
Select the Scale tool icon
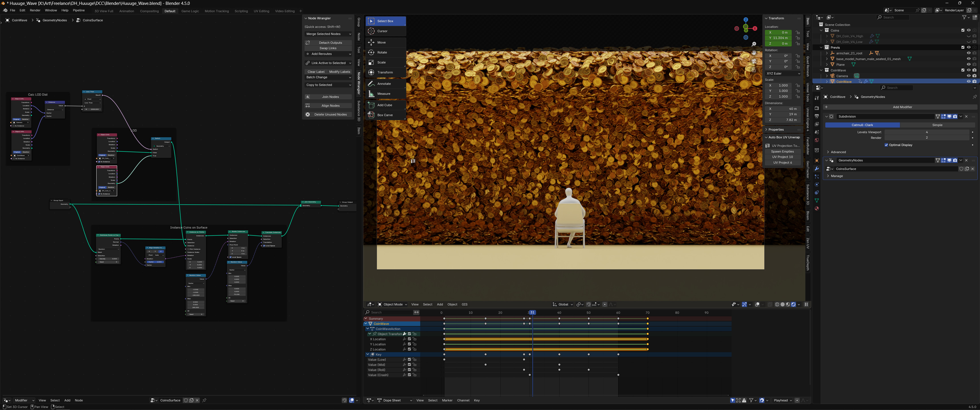pyautogui.click(x=371, y=62)
